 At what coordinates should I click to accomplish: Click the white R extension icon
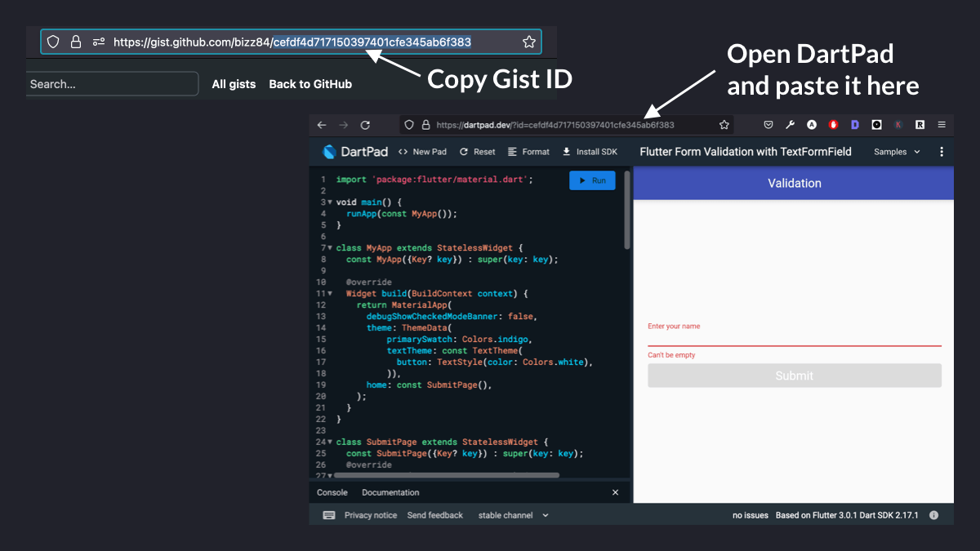click(x=920, y=125)
